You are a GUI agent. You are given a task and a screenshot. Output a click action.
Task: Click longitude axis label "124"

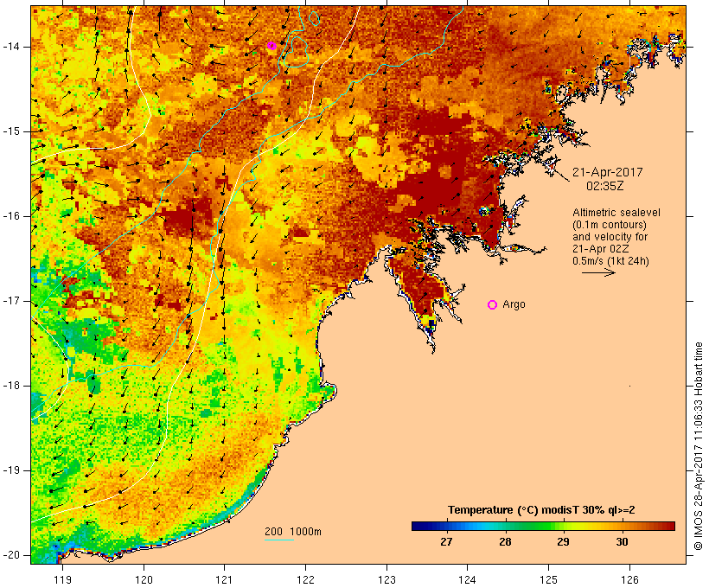coord(467,579)
